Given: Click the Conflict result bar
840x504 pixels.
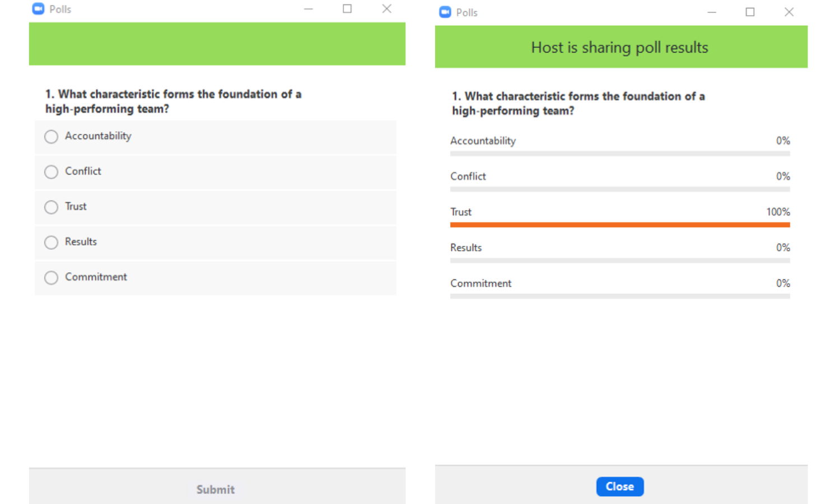Looking at the screenshot, I should point(620,189).
